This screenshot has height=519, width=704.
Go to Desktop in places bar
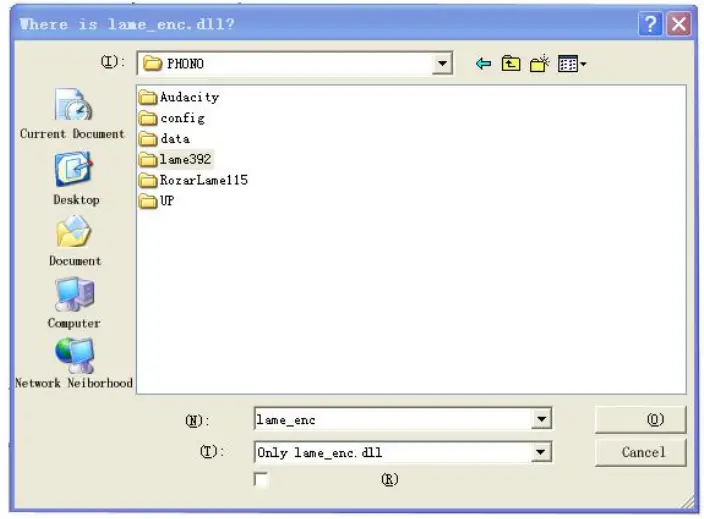click(x=75, y=178)
